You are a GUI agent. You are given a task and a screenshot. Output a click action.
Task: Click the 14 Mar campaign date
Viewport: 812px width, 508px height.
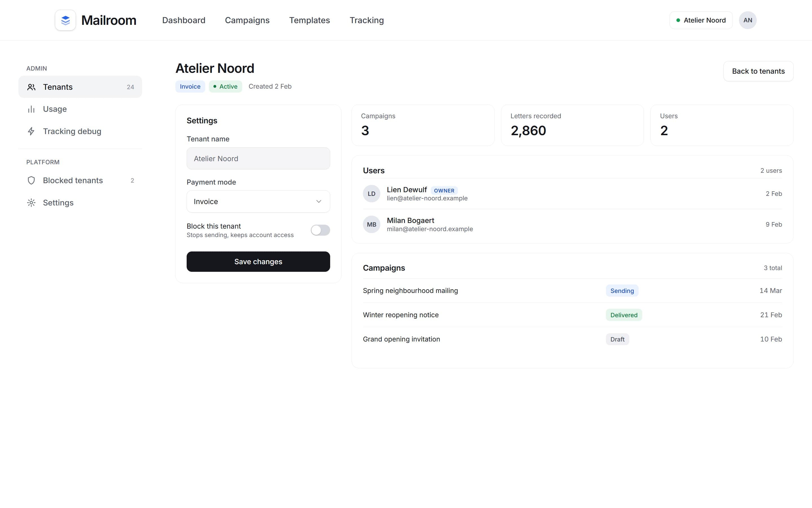coord(770,291)
